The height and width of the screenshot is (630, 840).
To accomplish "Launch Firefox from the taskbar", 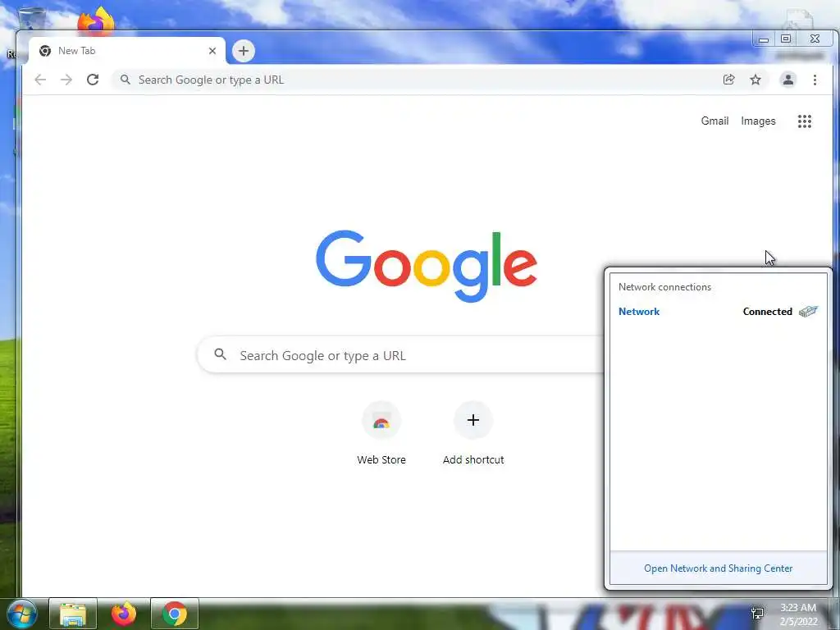I will [124, 614].
